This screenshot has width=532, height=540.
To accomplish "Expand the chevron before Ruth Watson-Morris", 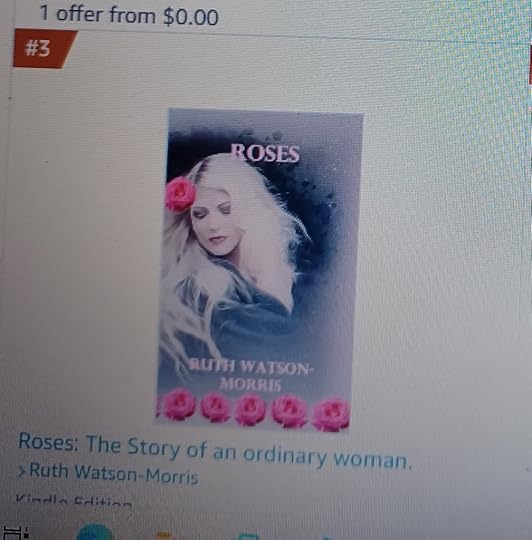I will coord(22,469).
